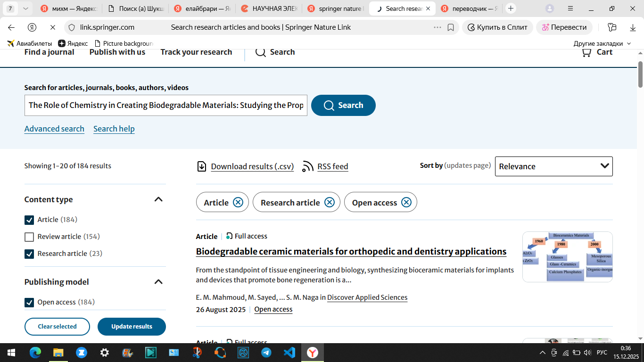Open Telegram from the taskbar
Screen dimensions: 644x362
point(266,352)
